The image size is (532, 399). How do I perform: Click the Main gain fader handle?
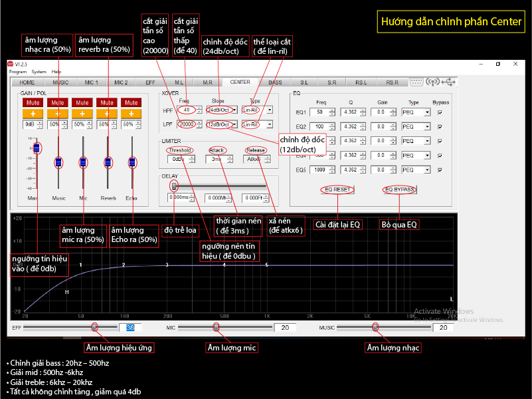coord(37,148)
